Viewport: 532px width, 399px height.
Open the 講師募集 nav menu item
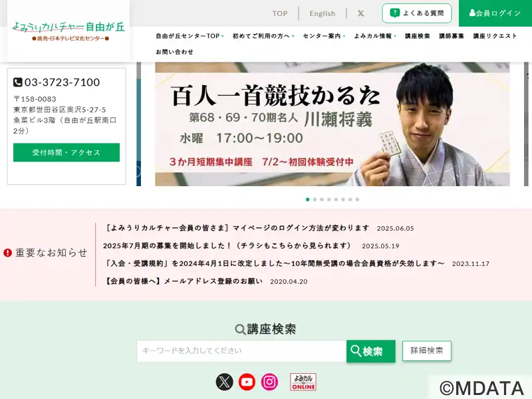[452, 36]
